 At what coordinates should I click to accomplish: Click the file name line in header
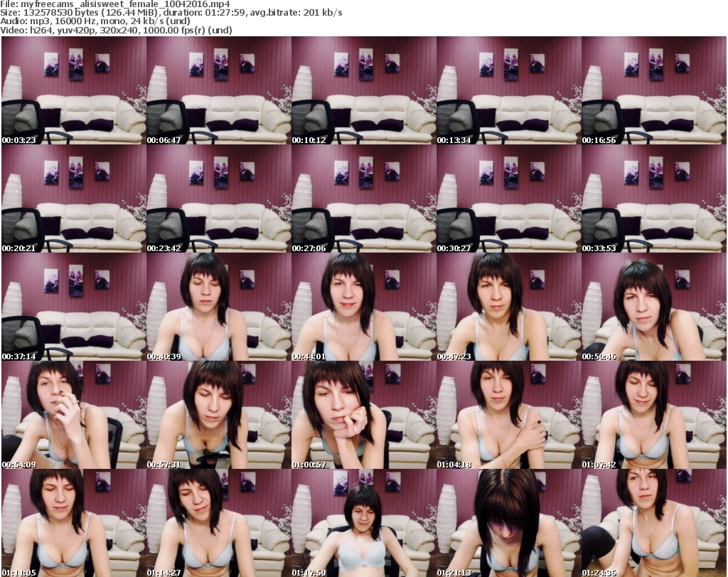click(x=114, y=4)
